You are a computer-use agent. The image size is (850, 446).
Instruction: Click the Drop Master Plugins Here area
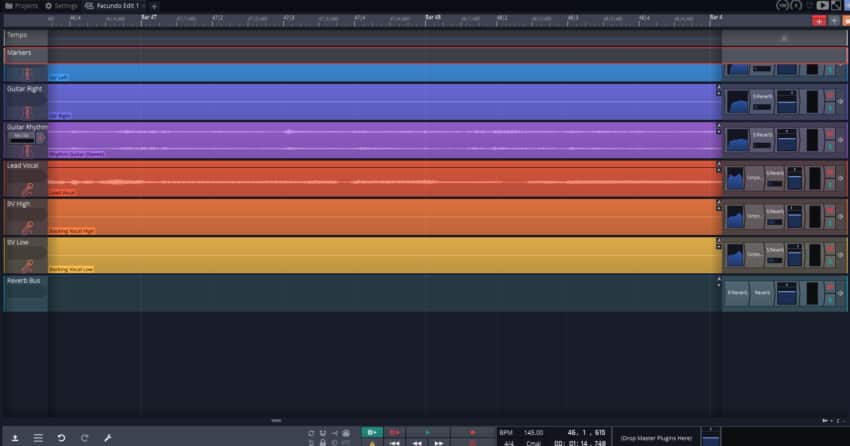click(654, 438)
